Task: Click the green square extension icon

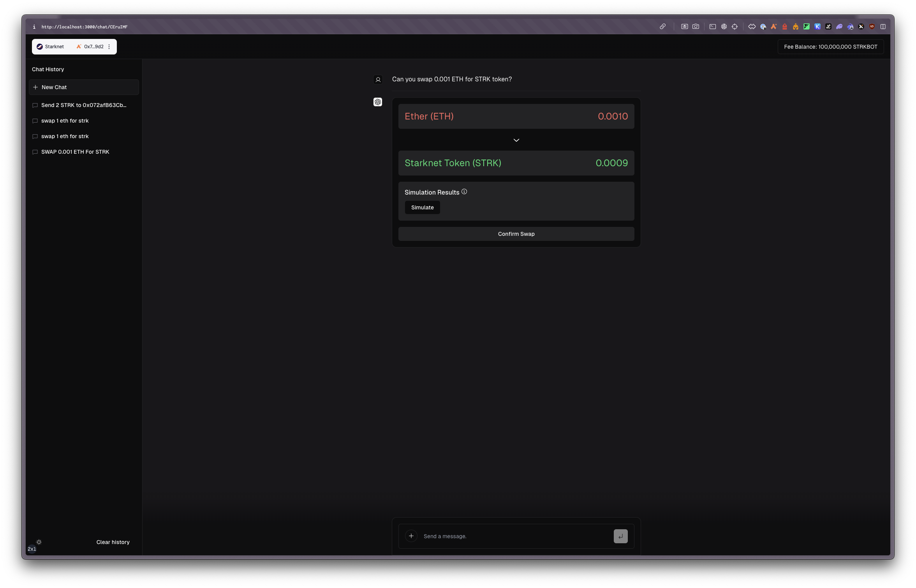Action: coord(807,26)
